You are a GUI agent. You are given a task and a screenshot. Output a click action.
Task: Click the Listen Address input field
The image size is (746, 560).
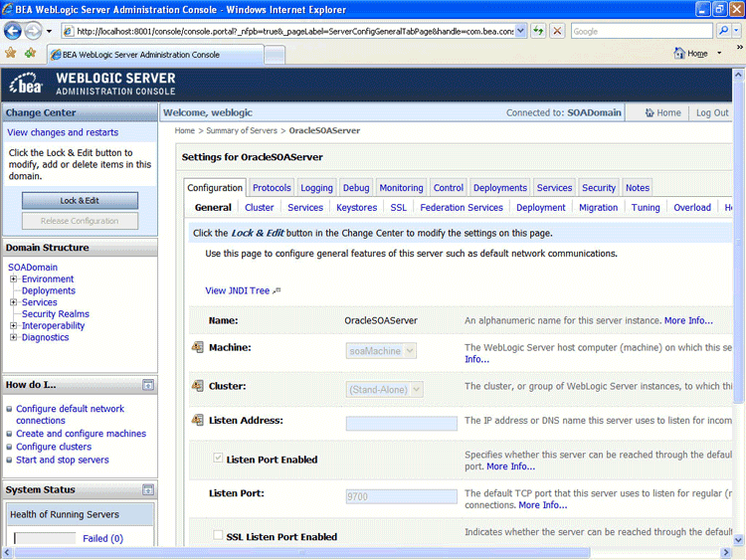[x=402, y=423]
